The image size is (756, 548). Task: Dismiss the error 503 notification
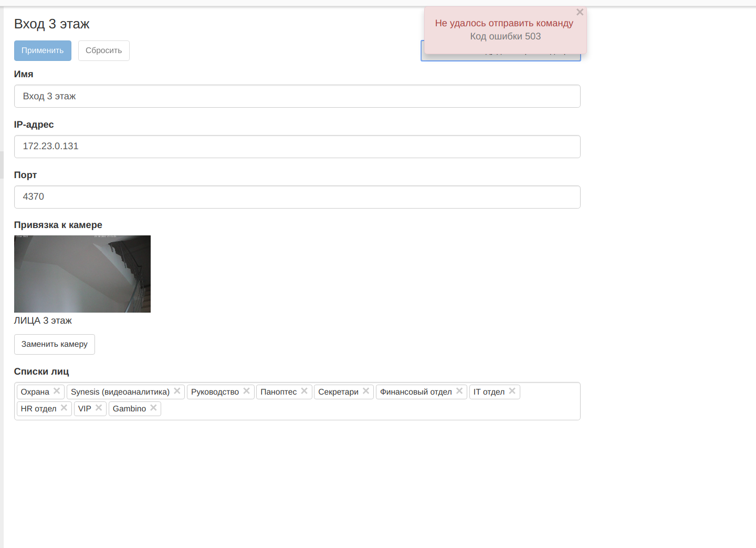pos(580,12)
